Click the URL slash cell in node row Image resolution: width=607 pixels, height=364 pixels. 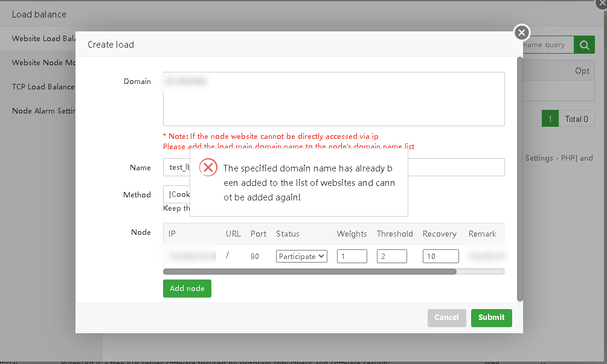[228, 255]
